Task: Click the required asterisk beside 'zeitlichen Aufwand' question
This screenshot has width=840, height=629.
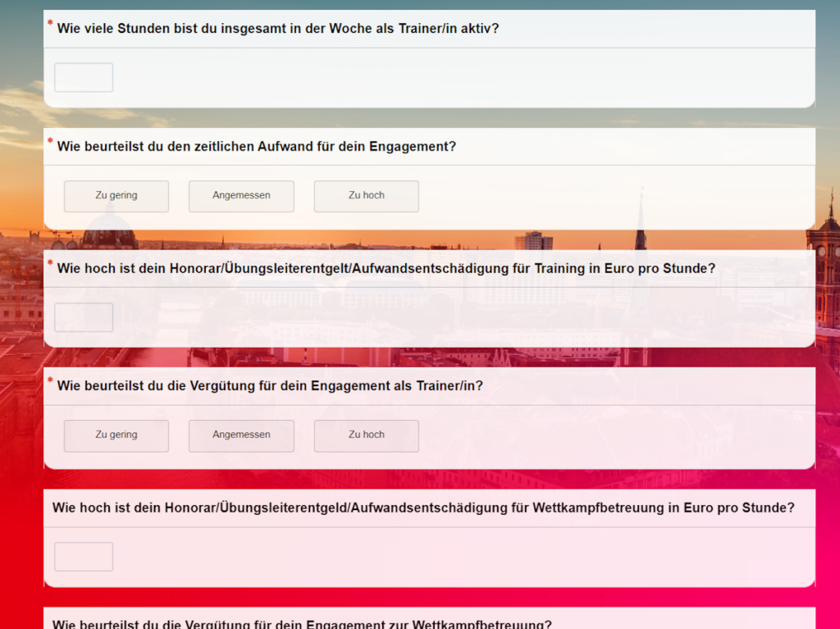Action: pos(50,142)
